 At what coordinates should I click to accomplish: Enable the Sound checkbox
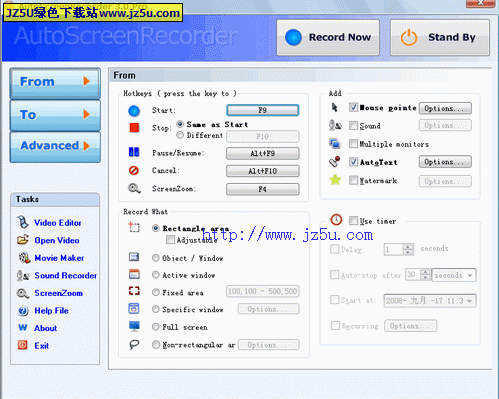tap(353, 126)
